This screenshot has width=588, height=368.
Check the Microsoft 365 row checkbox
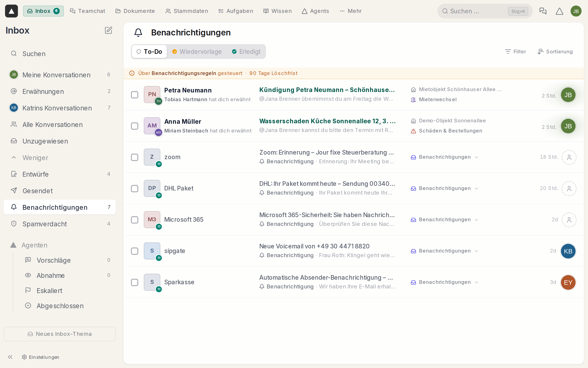(134, 220)
